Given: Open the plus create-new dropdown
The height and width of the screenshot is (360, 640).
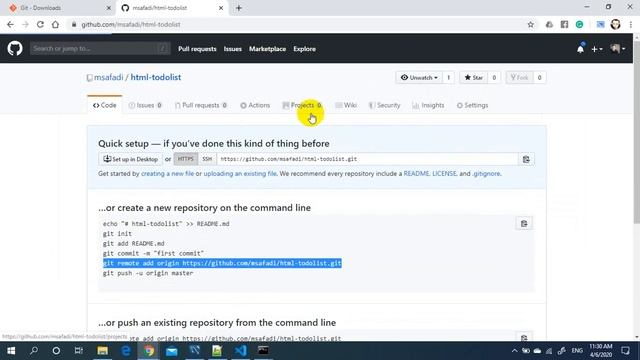Looking at the screenshot, I should [597, 49].
